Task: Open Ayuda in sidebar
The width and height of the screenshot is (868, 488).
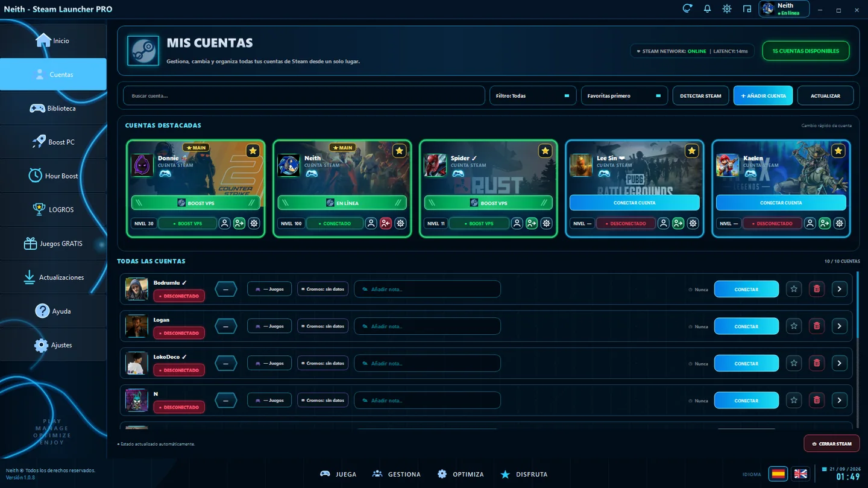Action: [53, 311]
